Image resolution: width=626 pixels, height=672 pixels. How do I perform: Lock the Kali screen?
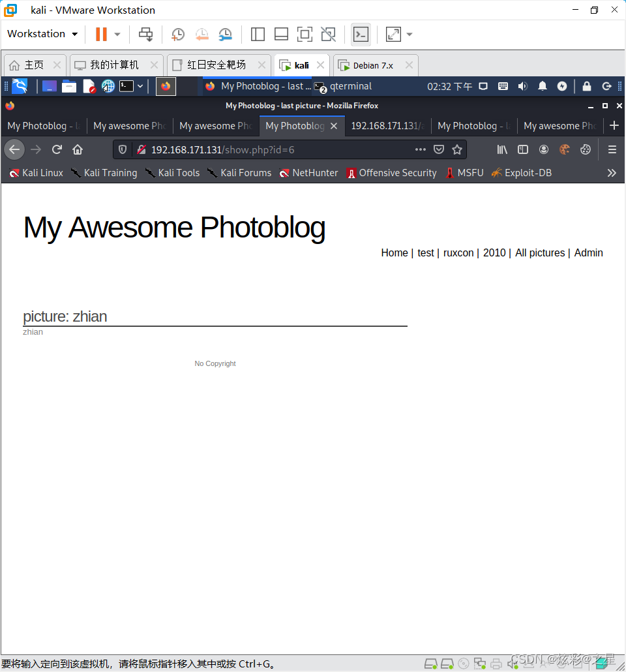tap(587, 86)
